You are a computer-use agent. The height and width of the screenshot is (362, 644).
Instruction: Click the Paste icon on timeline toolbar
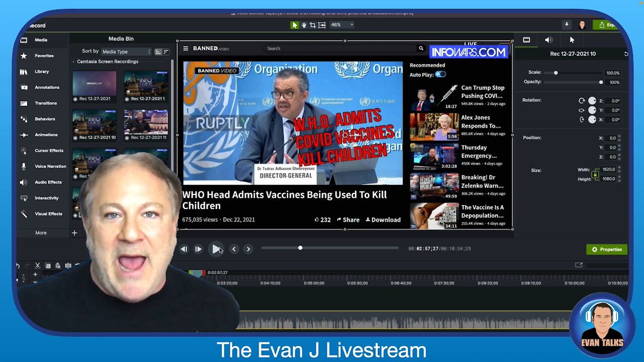58,265
